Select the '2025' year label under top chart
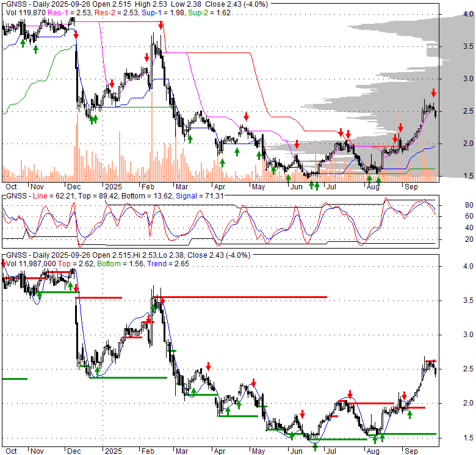Image resolution: width=476 pixels, height=455 pixels. click(x=114, y=187)
